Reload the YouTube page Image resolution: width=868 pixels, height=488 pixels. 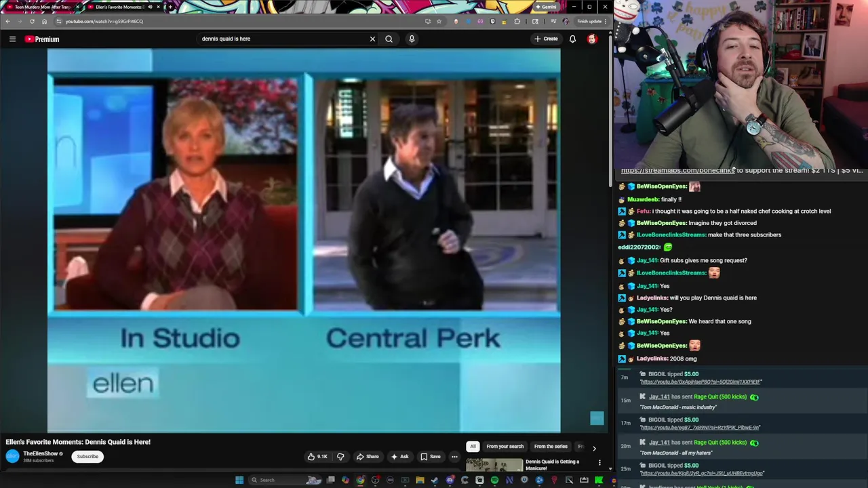click(x=32, y=21)
